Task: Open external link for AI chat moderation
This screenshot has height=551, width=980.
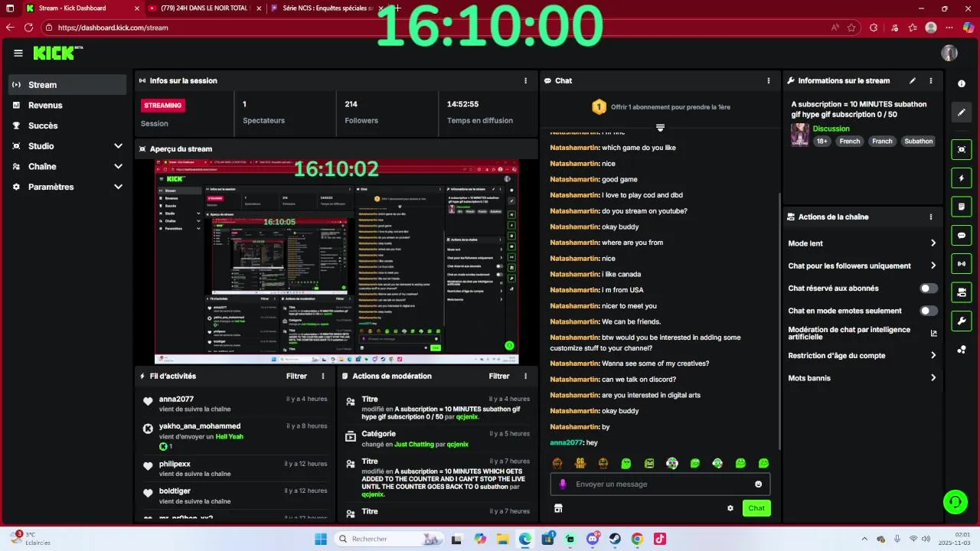Action: [x=933, y=333]
